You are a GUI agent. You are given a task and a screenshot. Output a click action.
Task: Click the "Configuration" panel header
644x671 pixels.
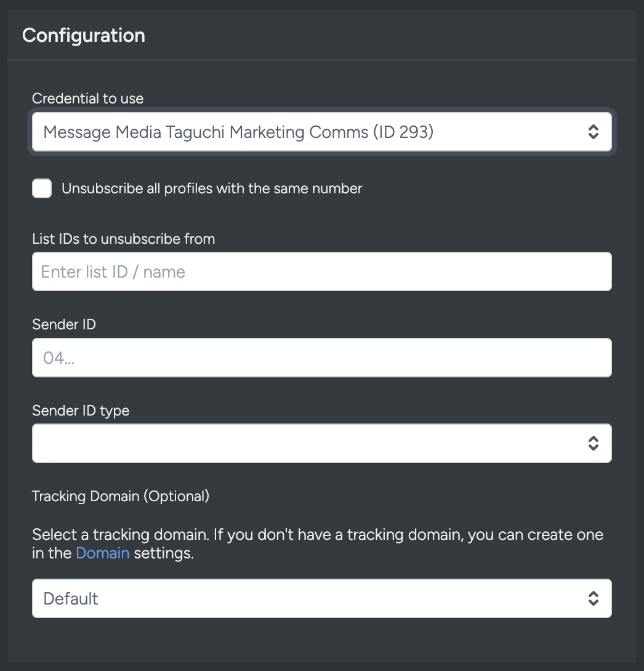[x=84, y=35]
